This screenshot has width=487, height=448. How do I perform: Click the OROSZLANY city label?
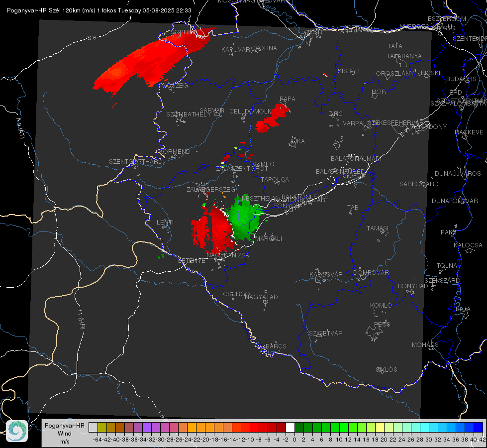pyautogui.click(x=395, y=73)
